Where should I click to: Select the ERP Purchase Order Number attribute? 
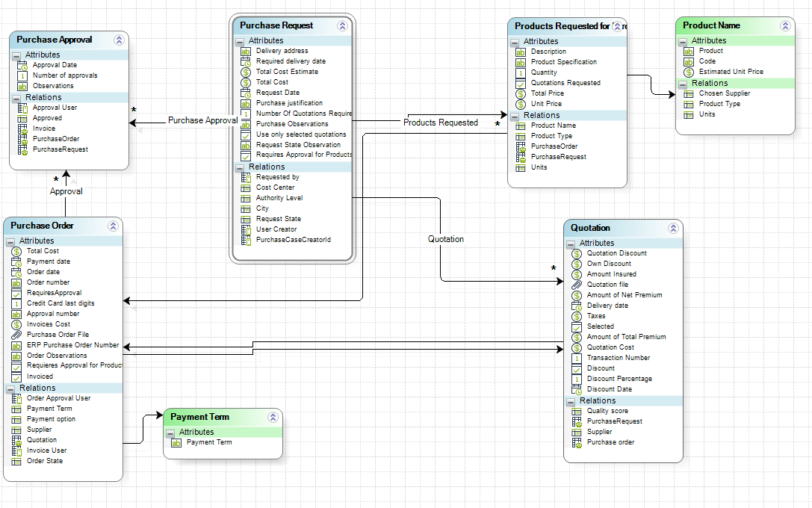pos(73,345)
